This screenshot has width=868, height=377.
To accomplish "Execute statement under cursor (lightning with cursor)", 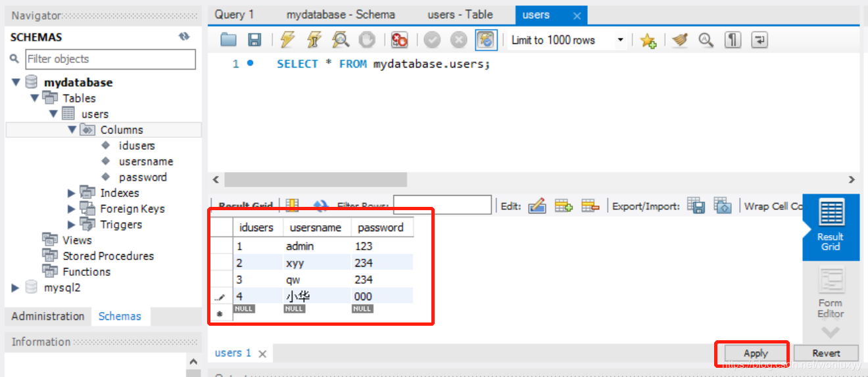I will coord(314,40).
